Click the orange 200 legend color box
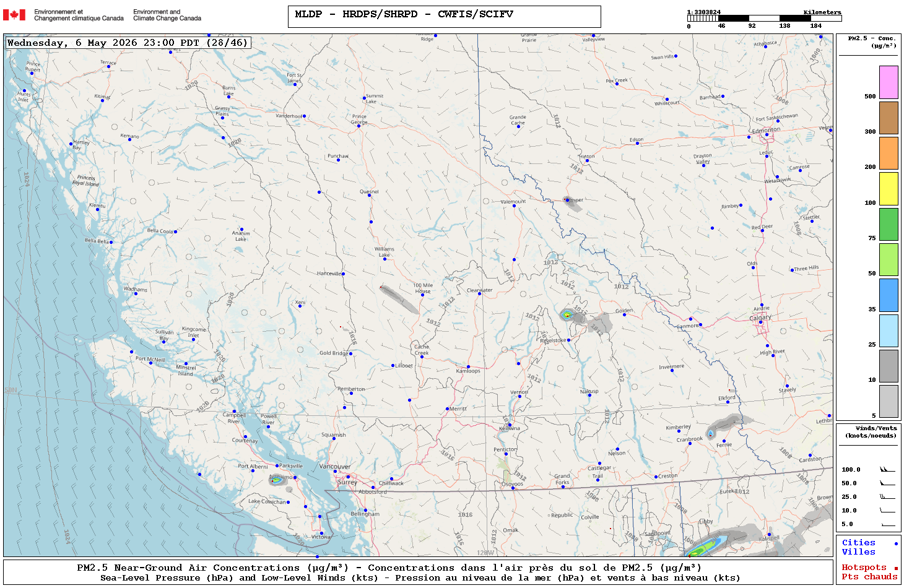Screen dimensions: 904x588 pos(889,153)
